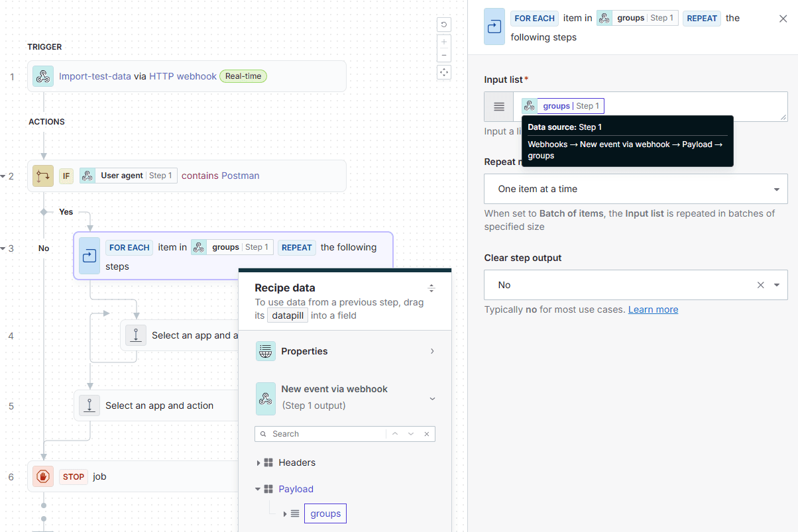The width and height of the screenshot is (798, 532).
Task: Click the undo history icon above zoom controls
Action: coord(443,25)
